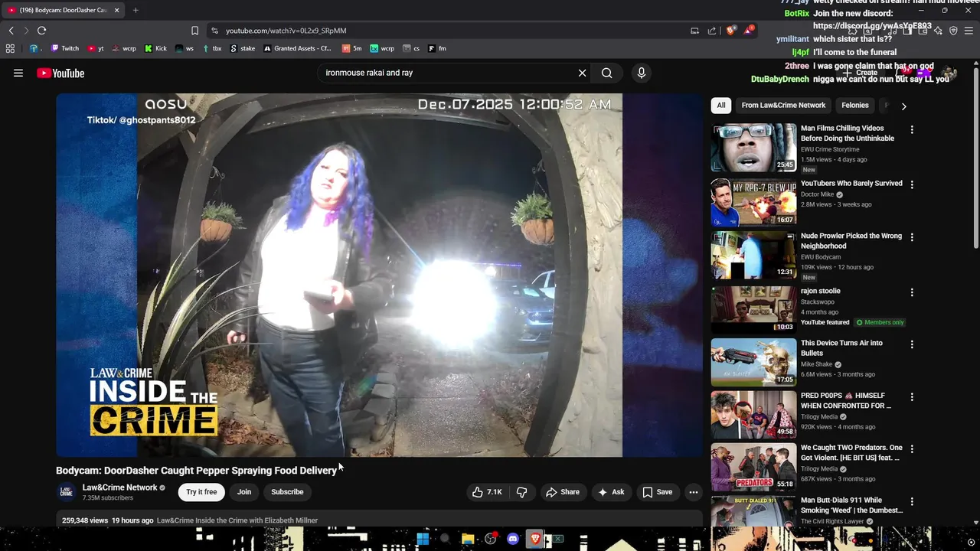
Task: Open options menu for rajon stoolie
Action: pos(912,292)
